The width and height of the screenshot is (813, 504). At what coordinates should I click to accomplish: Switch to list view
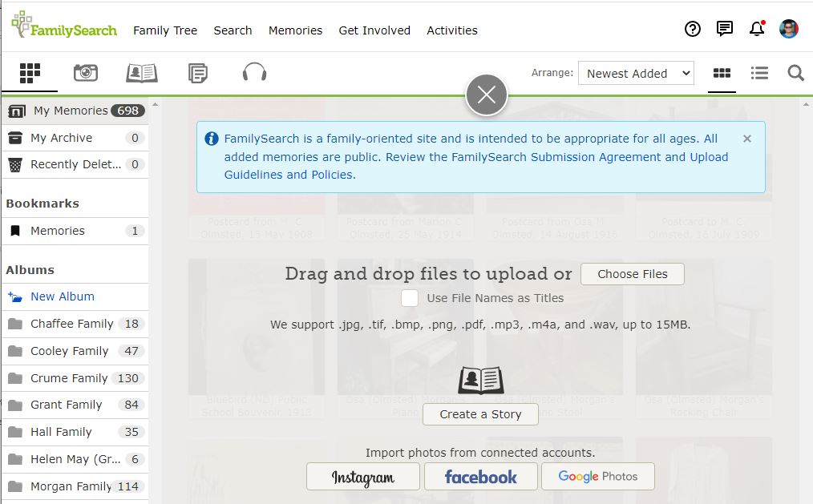pyautogui.click(x=759, y=73)
